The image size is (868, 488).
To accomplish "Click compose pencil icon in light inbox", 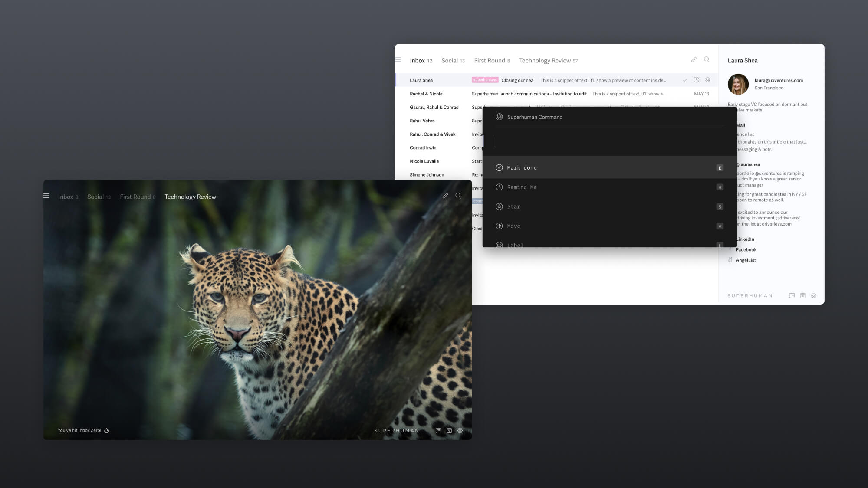I will click(x=694, y=60).
